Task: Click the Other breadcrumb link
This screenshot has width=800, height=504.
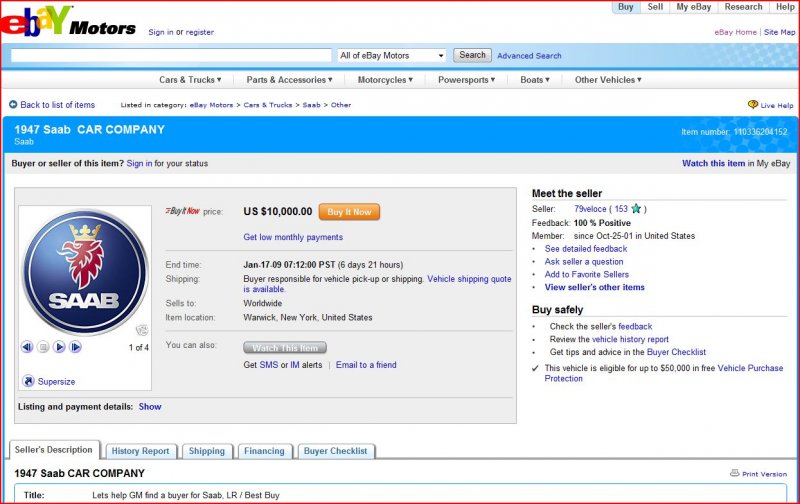Action: [341, 105]
